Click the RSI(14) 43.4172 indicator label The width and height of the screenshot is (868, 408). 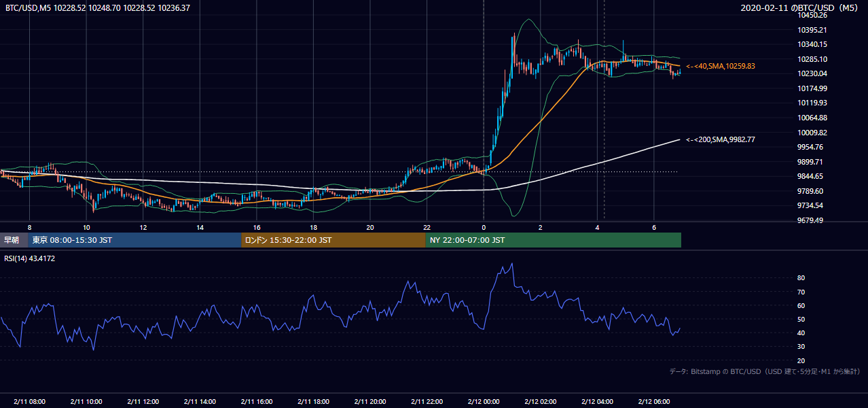point(30,258)
